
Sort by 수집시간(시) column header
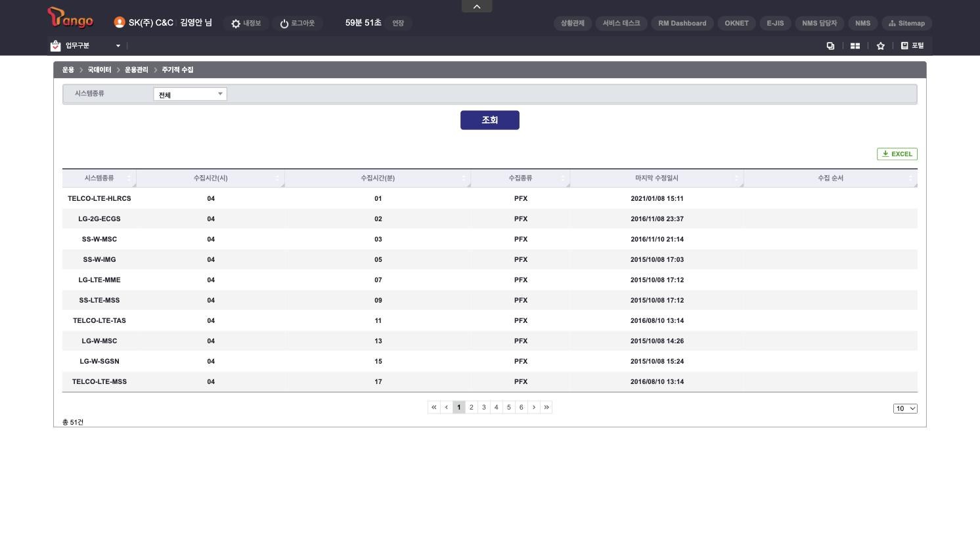coord(211,179)
